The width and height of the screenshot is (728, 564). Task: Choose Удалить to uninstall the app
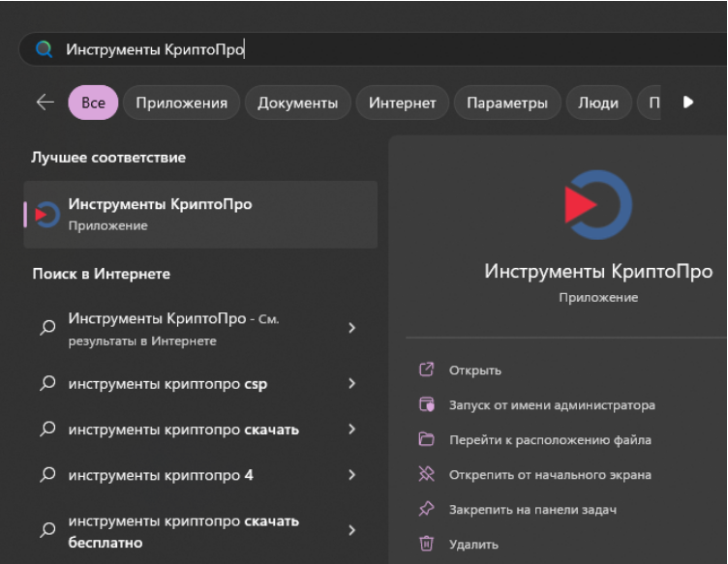pos(473,544)
